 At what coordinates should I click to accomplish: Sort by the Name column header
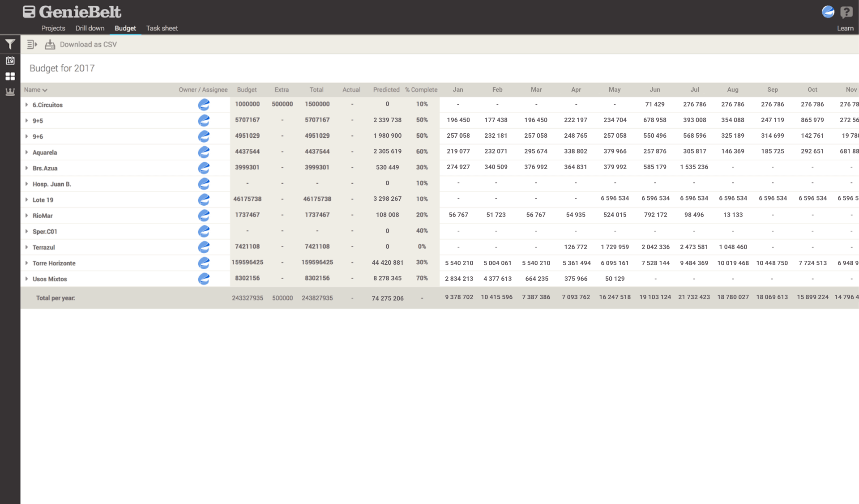coord(35,89)
